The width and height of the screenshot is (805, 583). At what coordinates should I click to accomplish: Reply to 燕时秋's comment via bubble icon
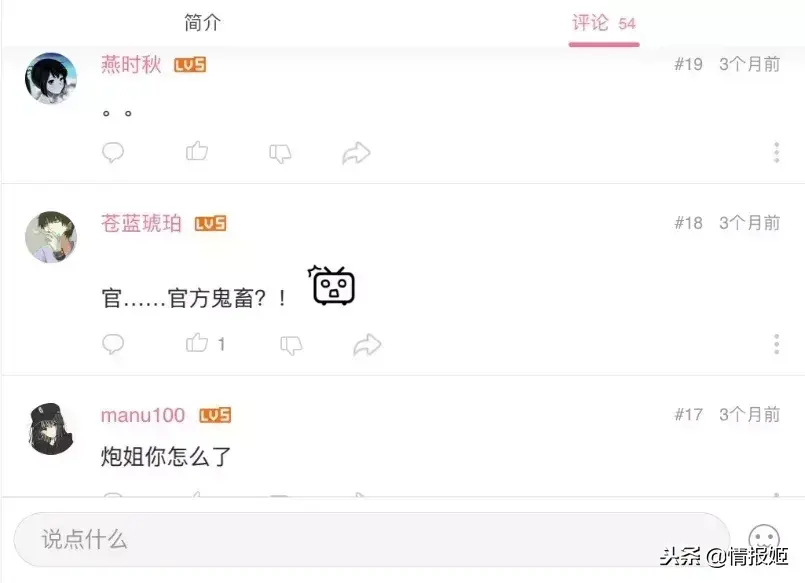113,152
